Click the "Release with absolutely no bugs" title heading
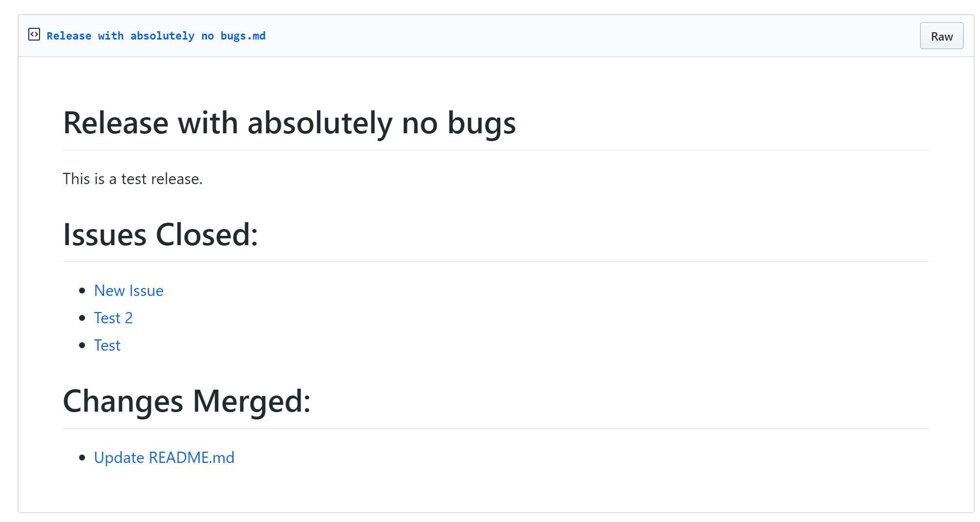The height and width of the screenshot is (522, 980). (x=289, y=123)
